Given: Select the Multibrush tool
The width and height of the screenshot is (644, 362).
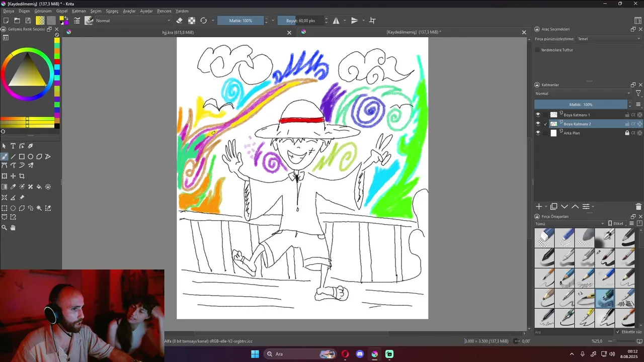Looking at the screenshot, I should click(30, 165).
